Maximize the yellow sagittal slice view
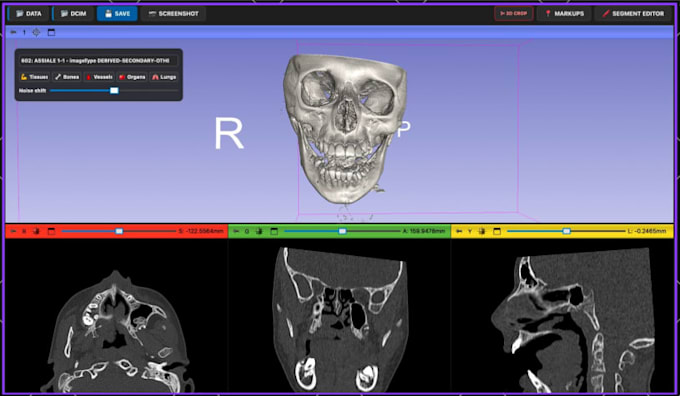The width and height of the screenshot is (680, 396). [x=497, y=232]
